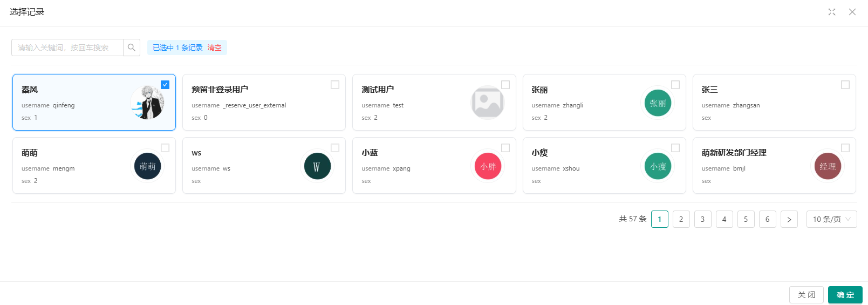Tick the checkbox on 小瘦 card
The height and width of the screenshot is (305, 868).
[675, 148]
